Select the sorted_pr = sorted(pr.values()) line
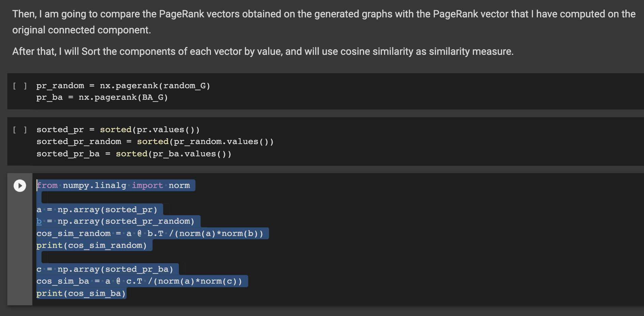Screen dimensions: 644x316 tap(118, 129)
